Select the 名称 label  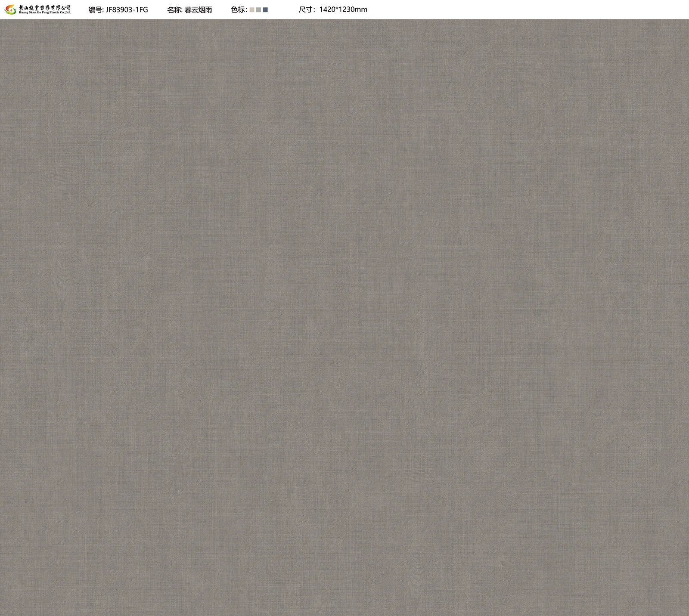point(174,9)
